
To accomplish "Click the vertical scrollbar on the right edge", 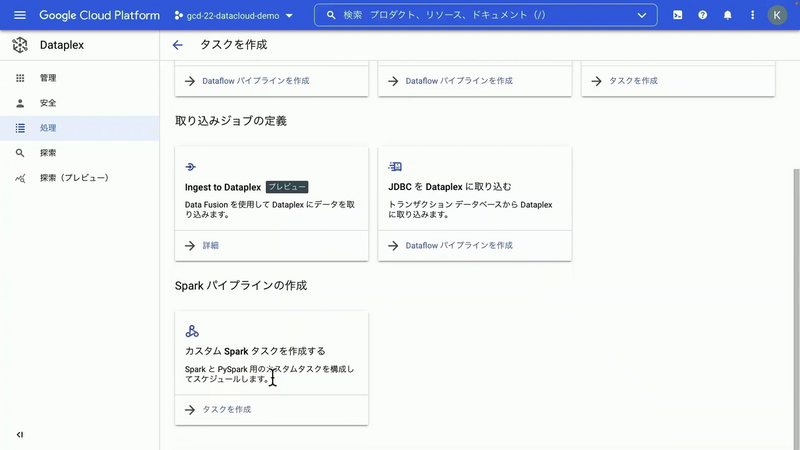I will pyautogui.click(x=796, y=309).
